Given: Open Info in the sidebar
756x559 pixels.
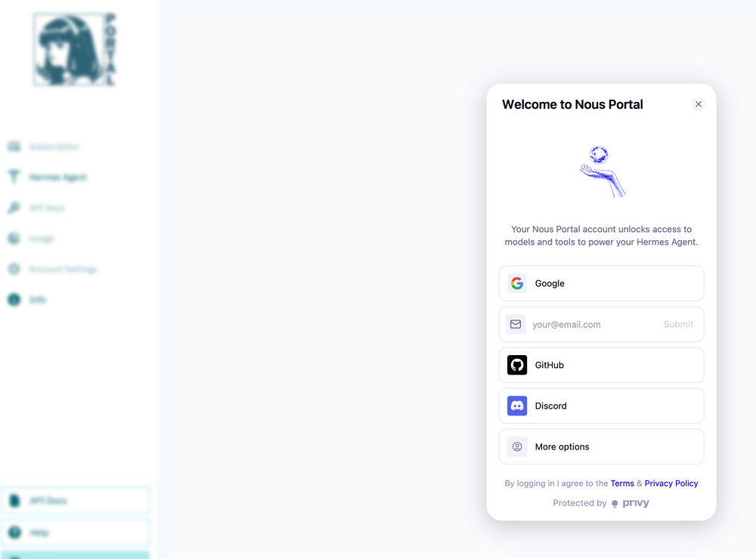Looking at the screenshot, I should [37, 300].
